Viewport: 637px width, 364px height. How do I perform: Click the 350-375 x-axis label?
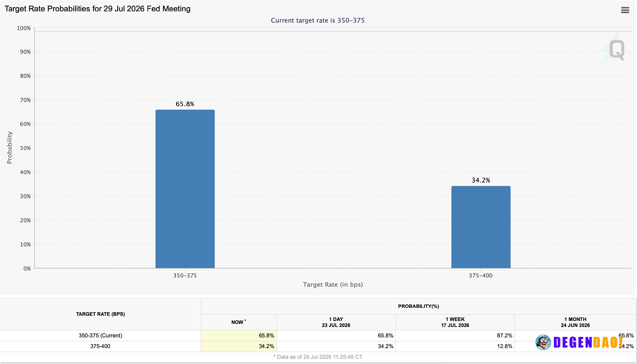[185, 275]
